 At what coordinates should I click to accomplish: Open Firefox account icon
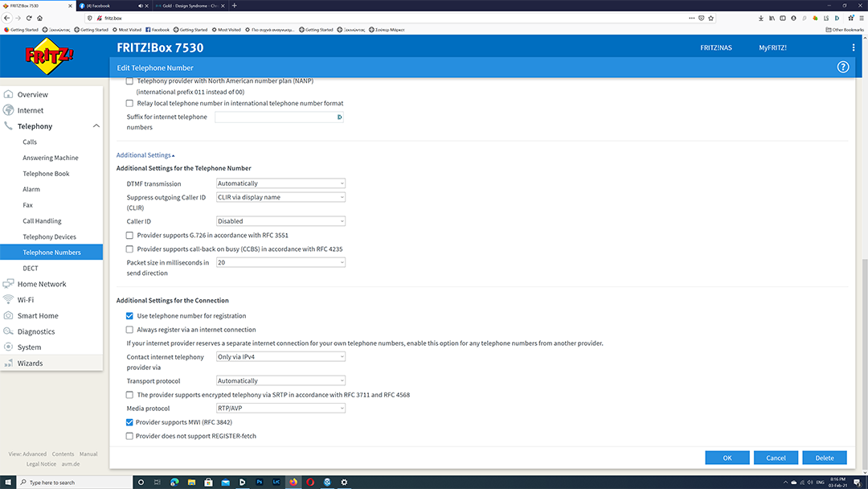coord(793,18)
